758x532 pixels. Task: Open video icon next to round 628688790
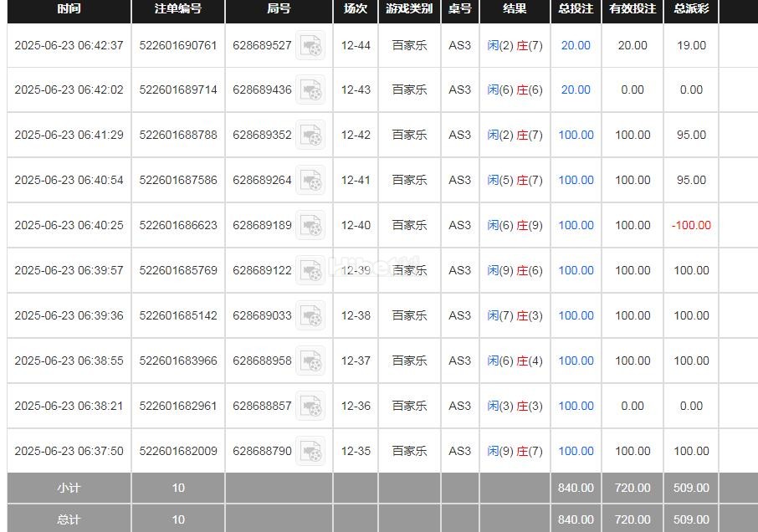point(310,452)
